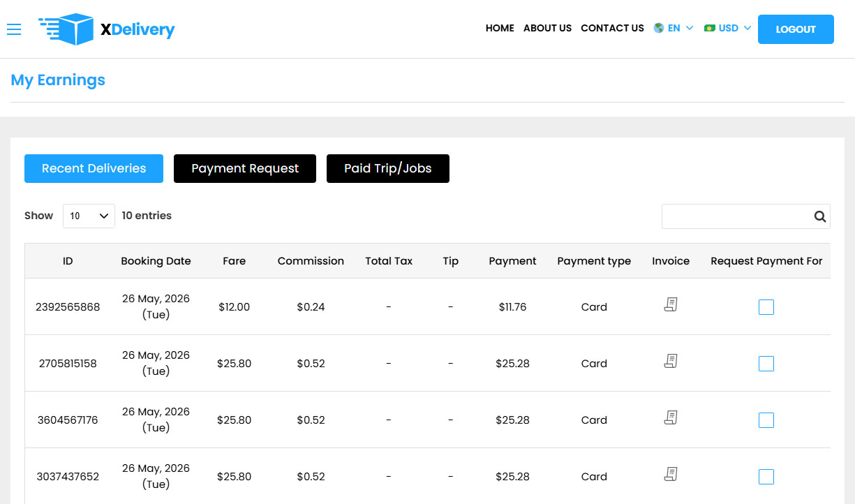The height and width of the screenshot is (504, 855).
Task: Click Request Payment For column header
Action: coord(766,261)
